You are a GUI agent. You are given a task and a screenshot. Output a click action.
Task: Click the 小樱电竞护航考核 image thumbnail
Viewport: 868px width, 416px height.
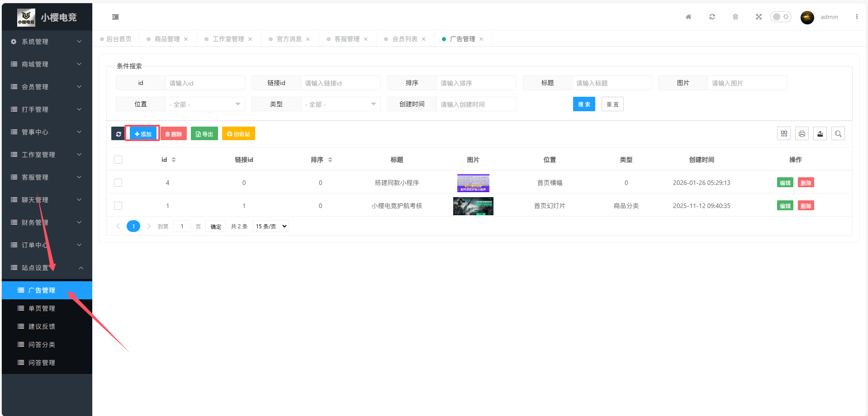click(x=473, y=206)
